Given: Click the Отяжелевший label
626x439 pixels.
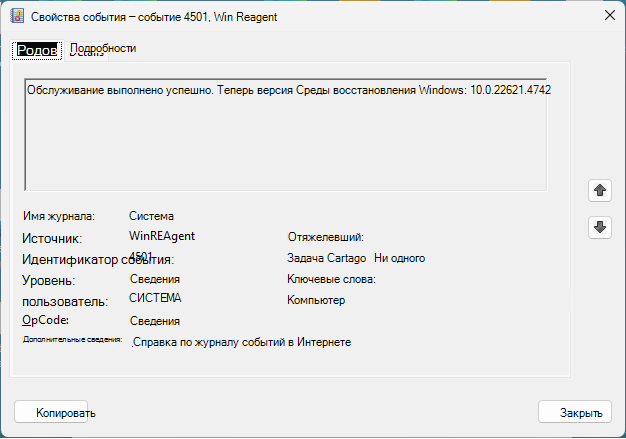Looking at the screenshot, I should [x=326, y=237].
